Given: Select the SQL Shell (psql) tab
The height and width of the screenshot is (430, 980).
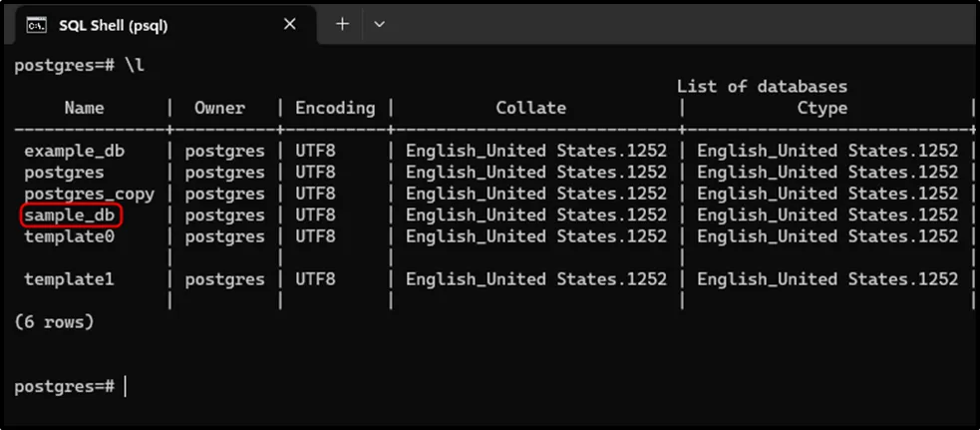Looking at the screenshot, I should click(x=112, y=25).
